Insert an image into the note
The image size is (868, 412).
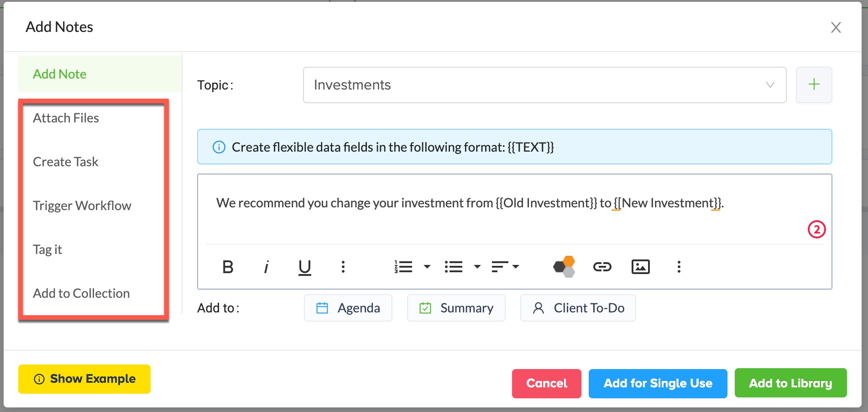coord(640,267)
